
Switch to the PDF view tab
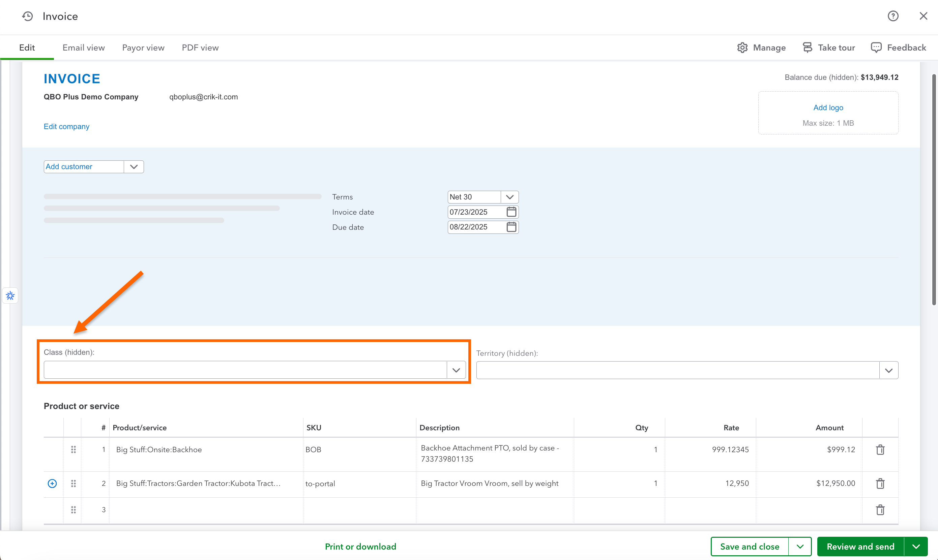pos(200,48)
